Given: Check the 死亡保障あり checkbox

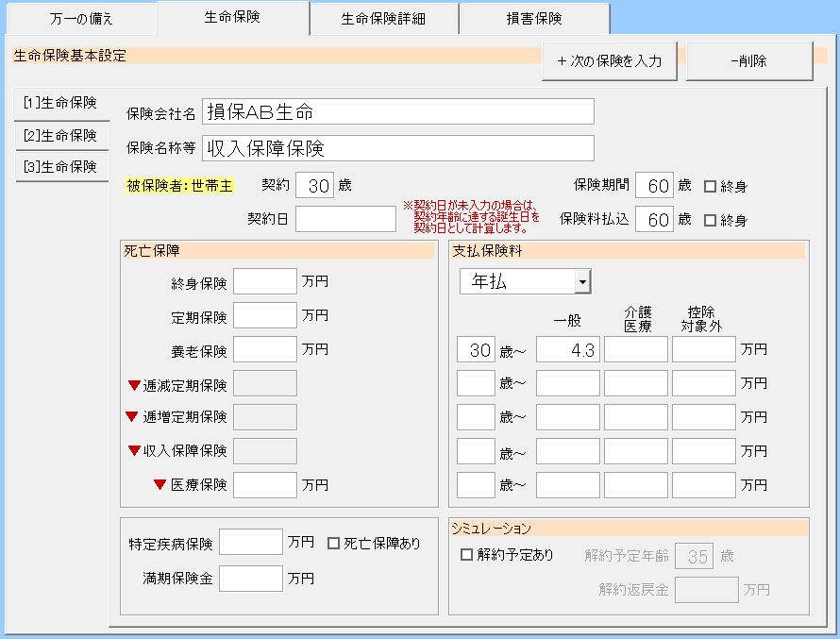Looking at the screenshot, I should (333, 543).
